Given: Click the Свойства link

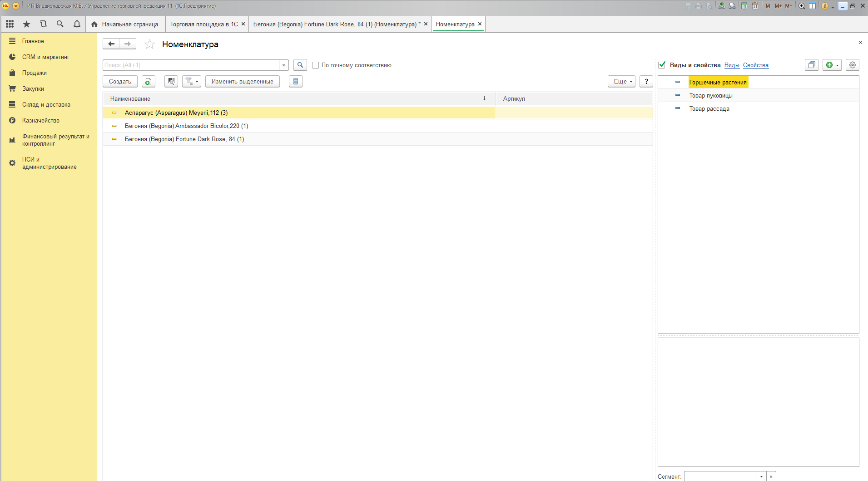Looking at the screenshot, I should pyautogui.click(x=755, y=65).
